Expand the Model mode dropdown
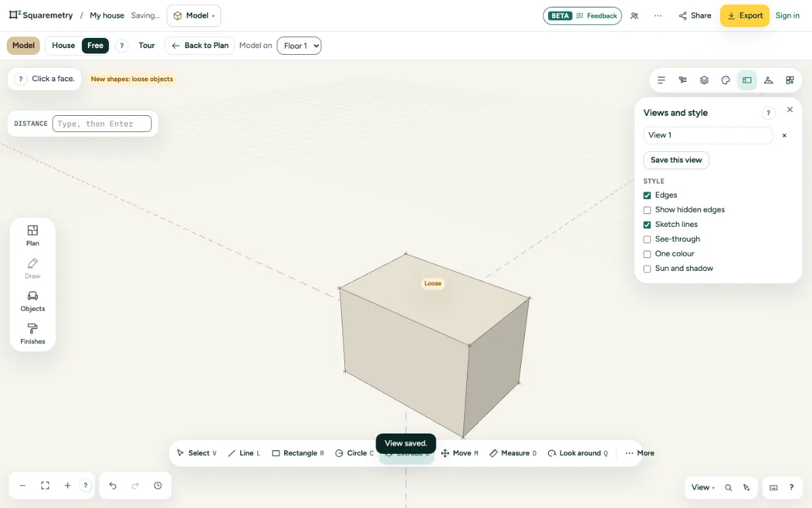This screenshot has height=508, width=812. coord(194,16)
